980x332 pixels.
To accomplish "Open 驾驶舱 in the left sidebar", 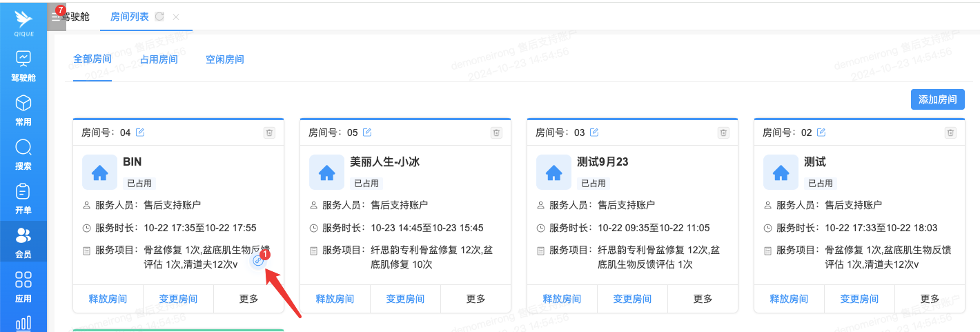I will pyautogui.click(x=23, y=65).
